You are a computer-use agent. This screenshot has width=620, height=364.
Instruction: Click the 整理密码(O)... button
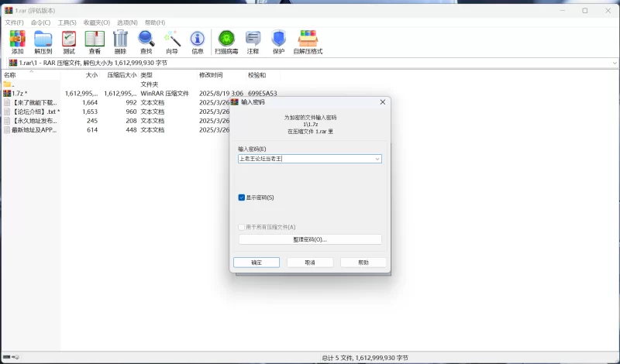click(310, 239)
